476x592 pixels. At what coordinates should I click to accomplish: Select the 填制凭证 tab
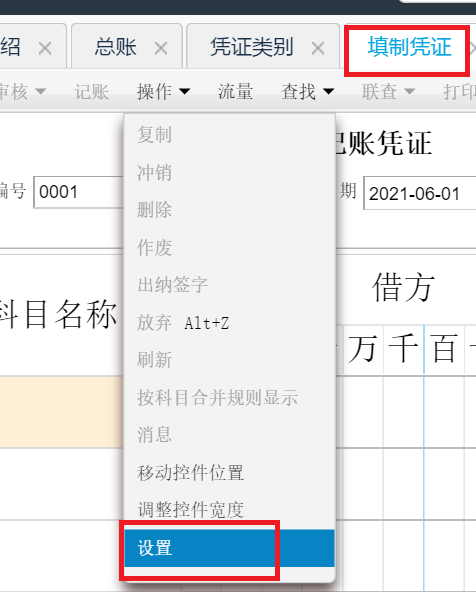[409, 47]
